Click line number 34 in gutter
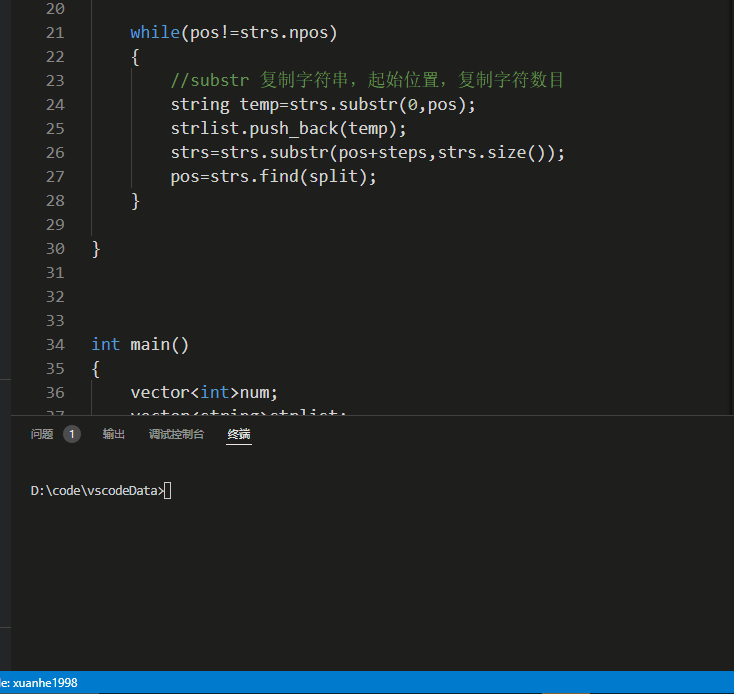This screenshot has width=734, height=694. pos(55,345)
